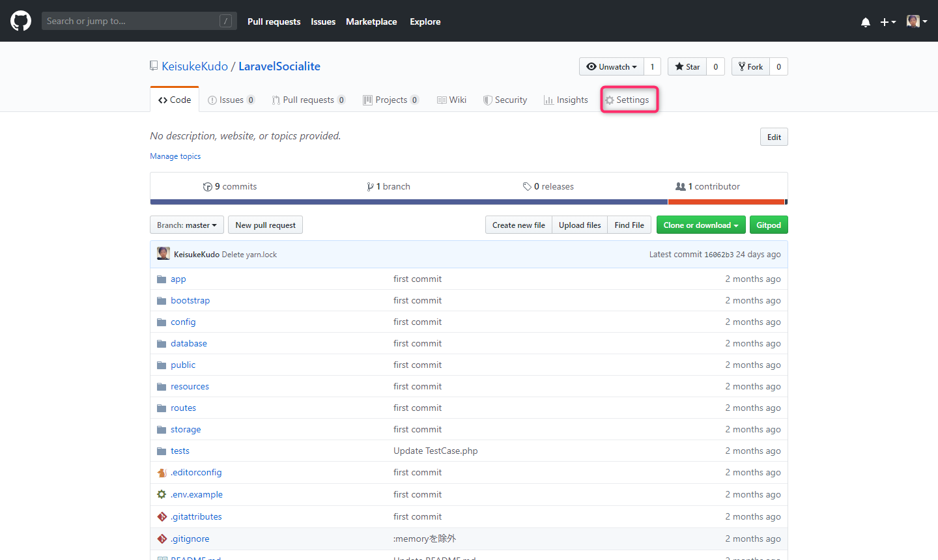Open KeisukeKudo owner profile link
938x560 pixels.
195,66
